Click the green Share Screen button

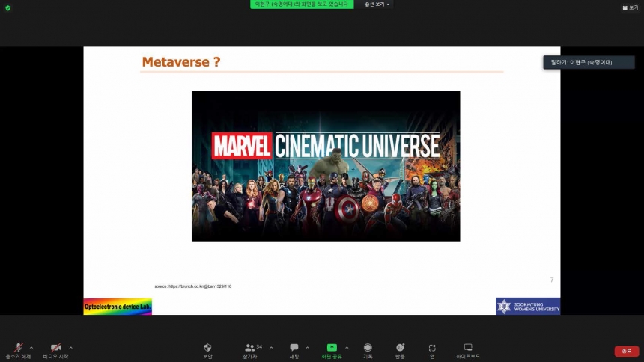pyautogui.click(x=332, y=351)
